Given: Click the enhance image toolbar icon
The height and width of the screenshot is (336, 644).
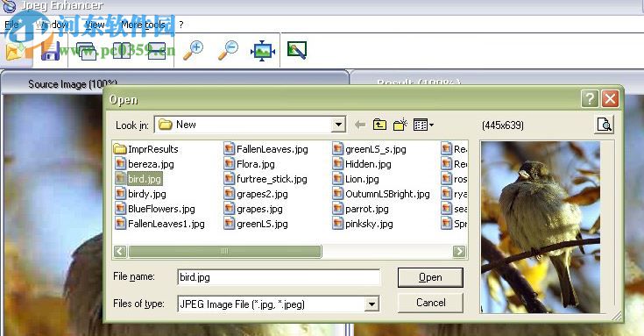Looking at the screenshot, I should [x=296, y=51].
